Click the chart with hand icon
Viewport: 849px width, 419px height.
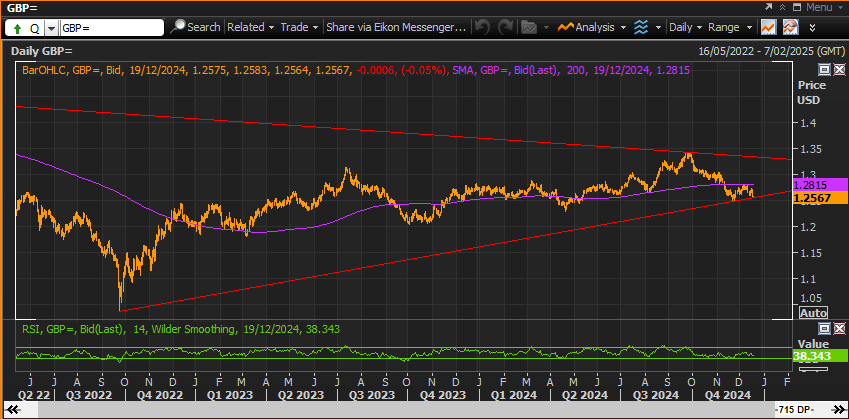790,27
